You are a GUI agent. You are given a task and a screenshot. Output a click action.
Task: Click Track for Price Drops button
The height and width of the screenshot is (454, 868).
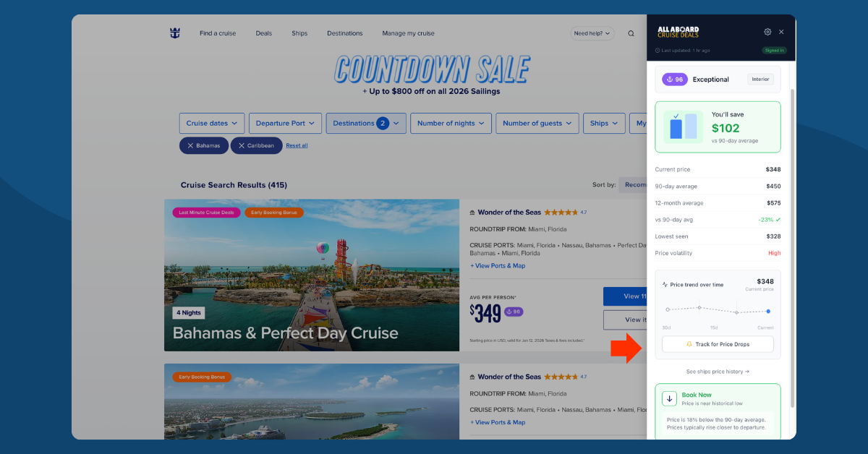point(717,344)
